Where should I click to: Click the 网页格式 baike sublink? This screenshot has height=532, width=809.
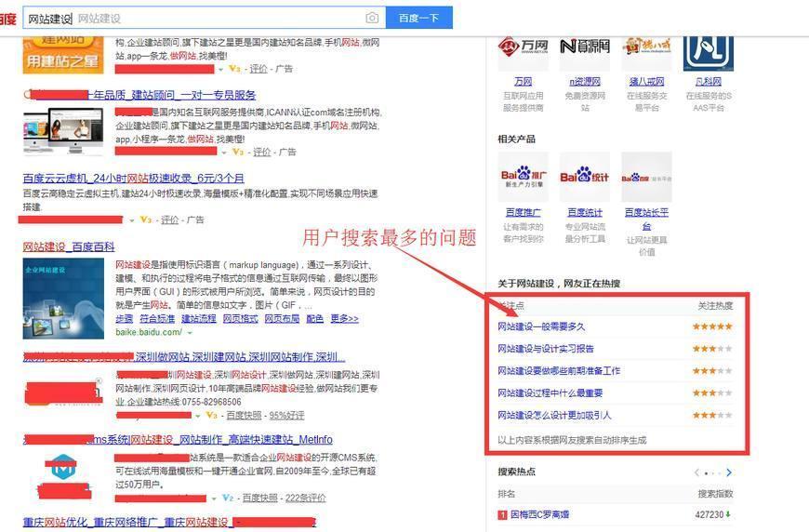click(241, 319)
